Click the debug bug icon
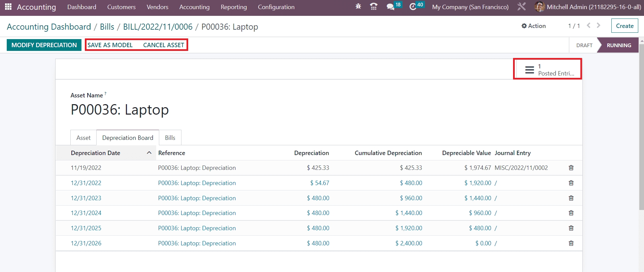This screenshot has height=272, width=644. 358,7
